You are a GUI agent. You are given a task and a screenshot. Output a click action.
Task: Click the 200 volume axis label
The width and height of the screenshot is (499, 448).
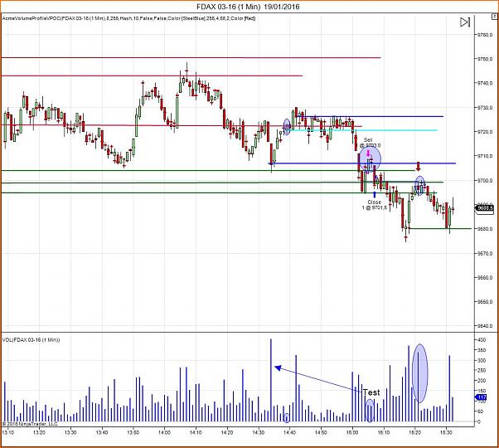pos(482,381)
